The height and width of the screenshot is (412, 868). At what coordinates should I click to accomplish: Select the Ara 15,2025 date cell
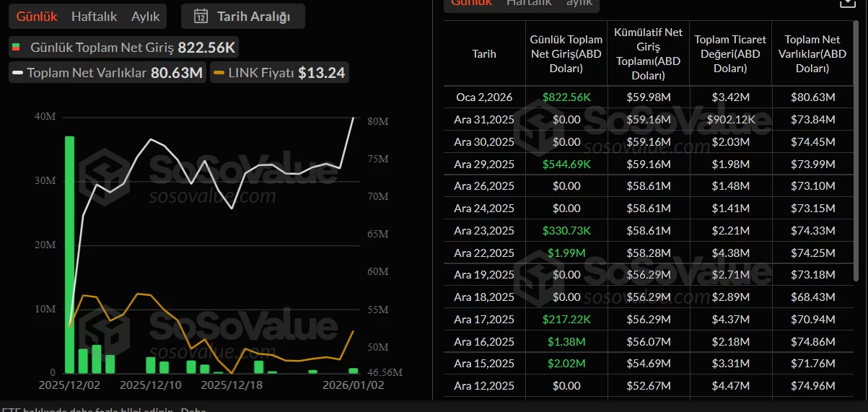point(484,363)
